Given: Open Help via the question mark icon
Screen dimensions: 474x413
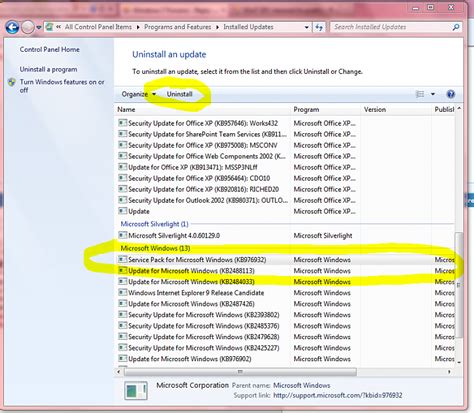Looking at the screenshot, I should coord(450,94).
